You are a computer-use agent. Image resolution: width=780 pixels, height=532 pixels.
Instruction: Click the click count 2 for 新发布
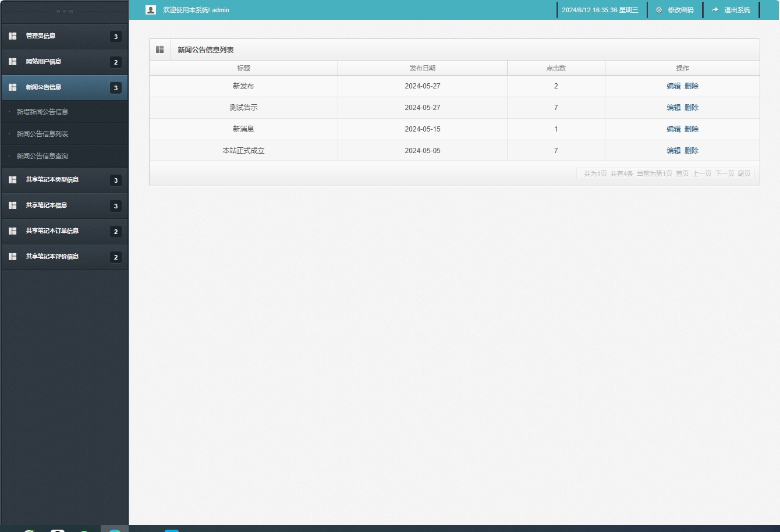tap(556, 86)
